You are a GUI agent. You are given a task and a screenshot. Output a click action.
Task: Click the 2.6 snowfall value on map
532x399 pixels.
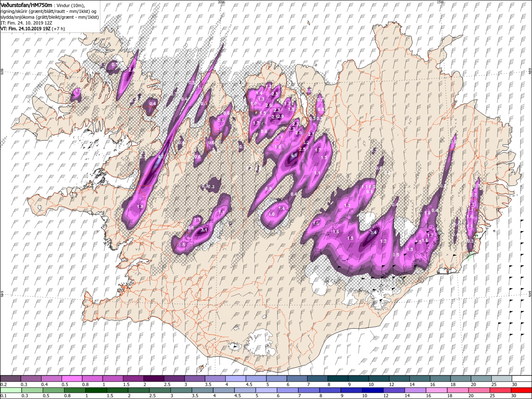[x=268, y=106]
